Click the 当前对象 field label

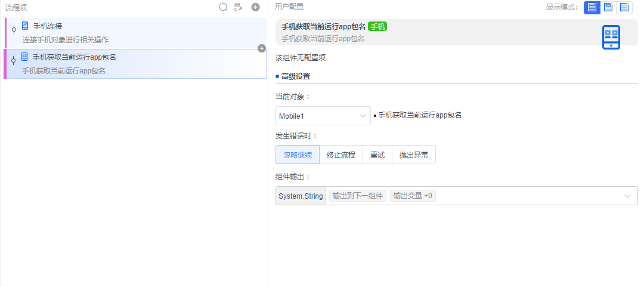292,97
